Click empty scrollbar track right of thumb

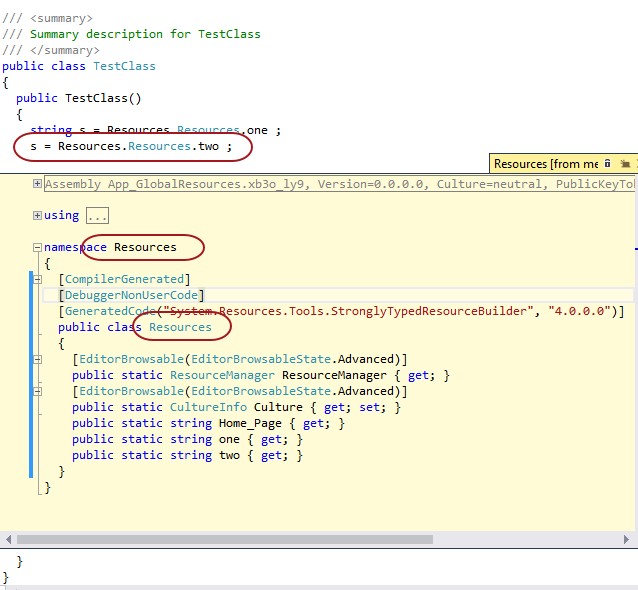(530, 539)
